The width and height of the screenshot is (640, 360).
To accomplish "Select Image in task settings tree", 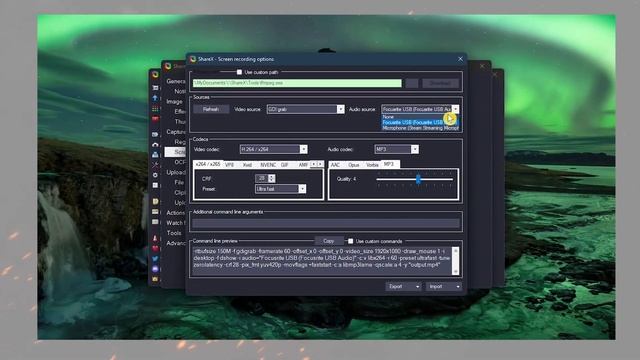I will click(x=174, y=102).
